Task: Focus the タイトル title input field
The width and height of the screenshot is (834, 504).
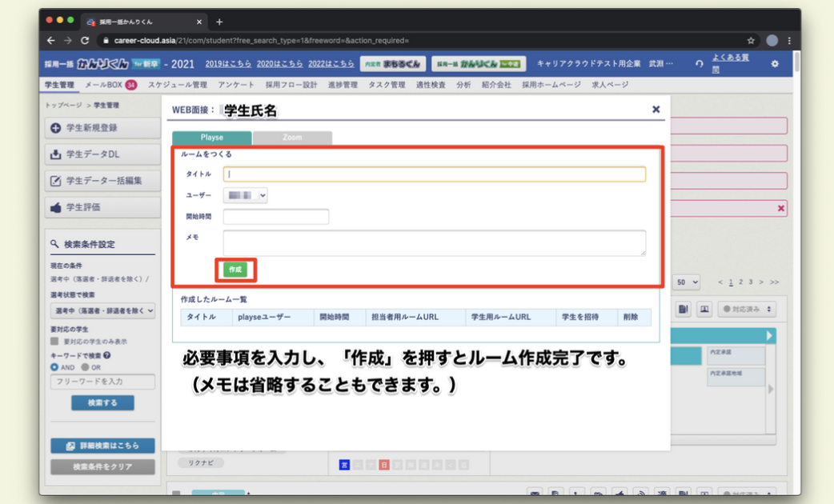Action: pyautogui.click(x=435, y=174)
